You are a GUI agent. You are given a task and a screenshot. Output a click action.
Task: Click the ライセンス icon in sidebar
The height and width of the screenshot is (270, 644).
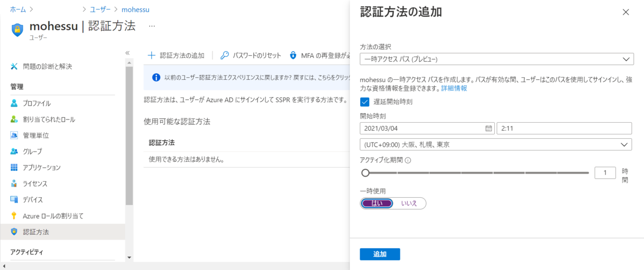14,184
